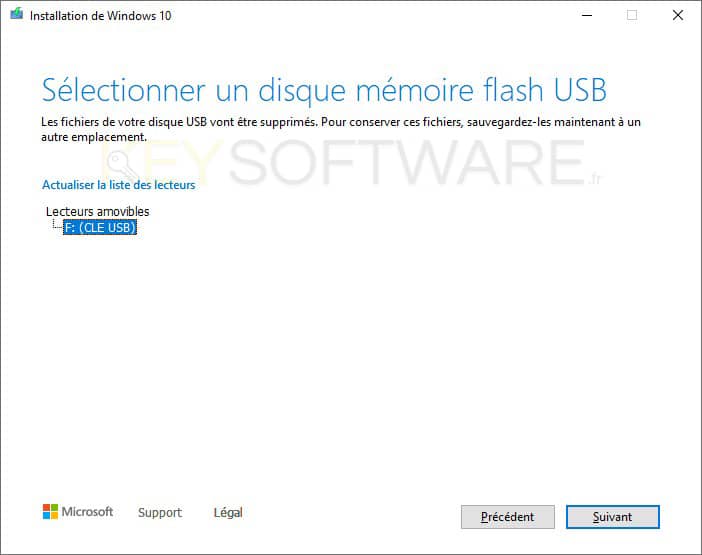Select the F: (CLE USB) drive
Screen dimensions: 702x555
[x=100, y=228]
